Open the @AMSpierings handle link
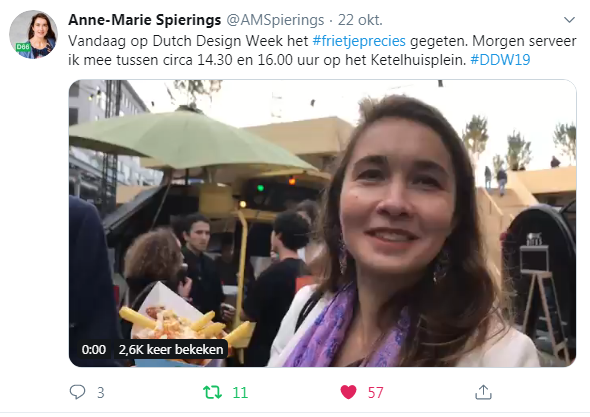Image resolution: width=590 pixels, height=417 pixels. (275, 20)
